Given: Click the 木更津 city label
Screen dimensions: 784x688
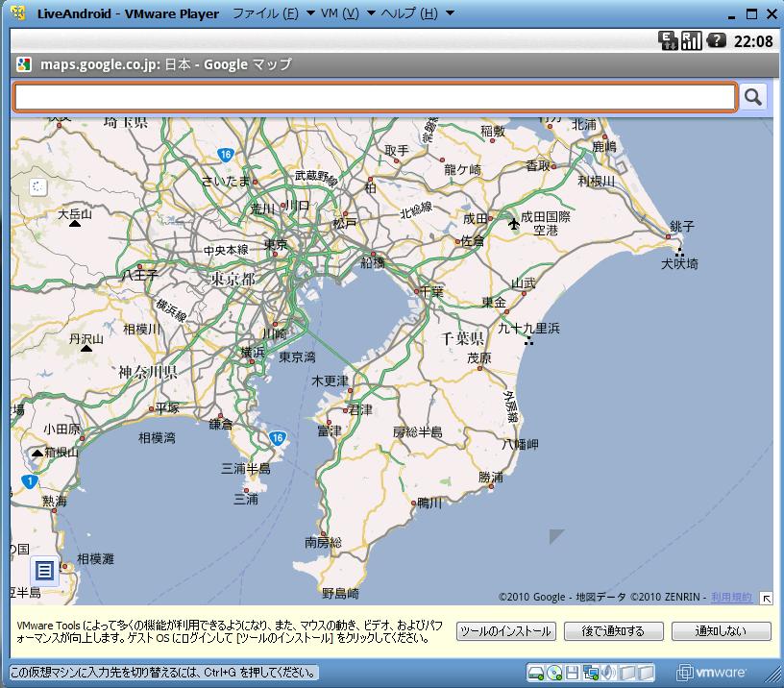Looking at the screenshot, I should (330, 381).
